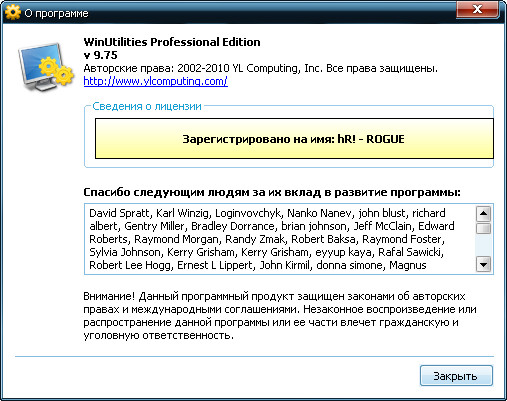This screenshot has height=401, width=507.
Task: Click the name David Spratt in list
Action: pos(119,213)
